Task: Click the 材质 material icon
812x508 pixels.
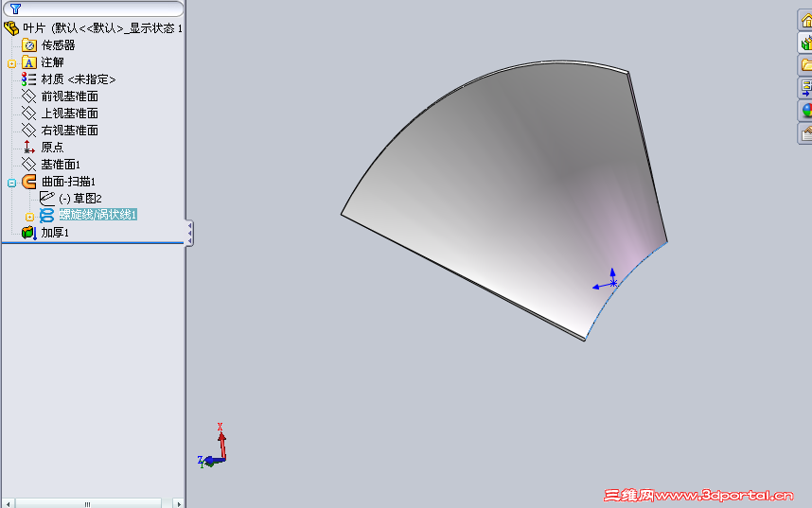Action: point(29,79)
